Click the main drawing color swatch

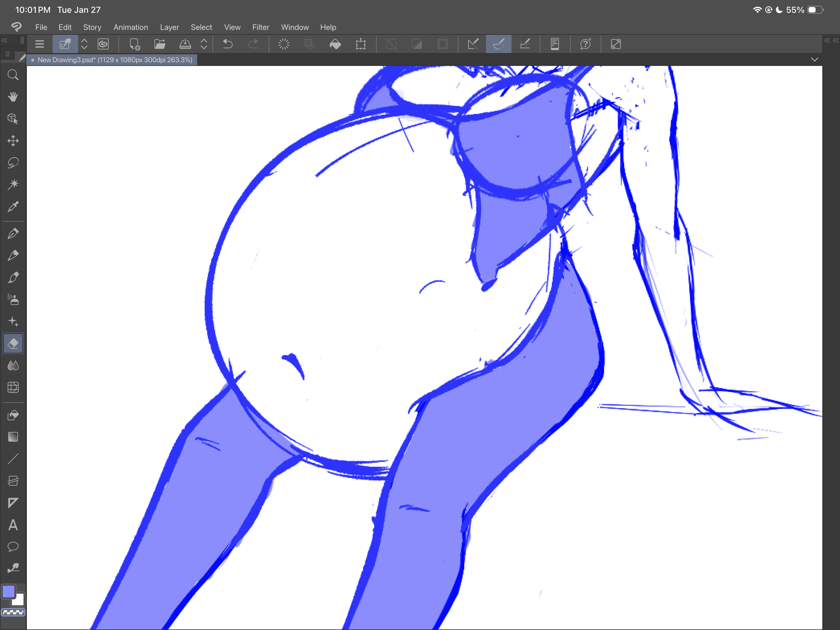pyautogui.click(x=9, y=592)
